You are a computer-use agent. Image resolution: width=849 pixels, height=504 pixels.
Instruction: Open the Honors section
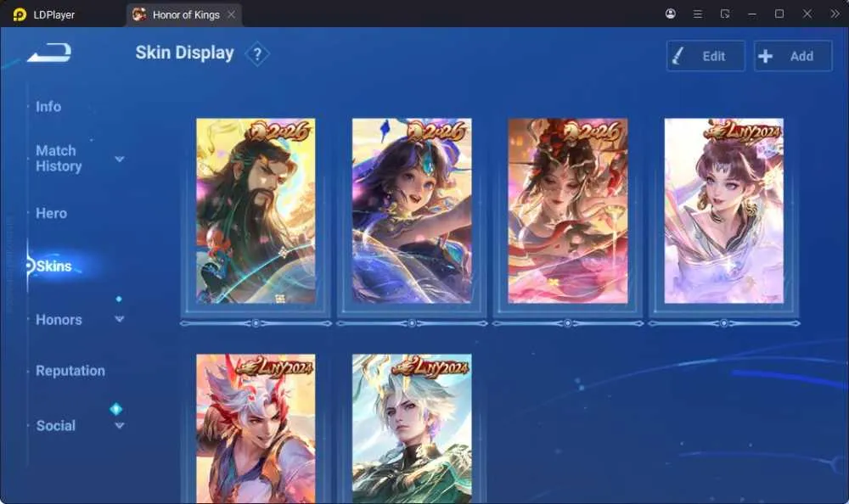point(59,319)
